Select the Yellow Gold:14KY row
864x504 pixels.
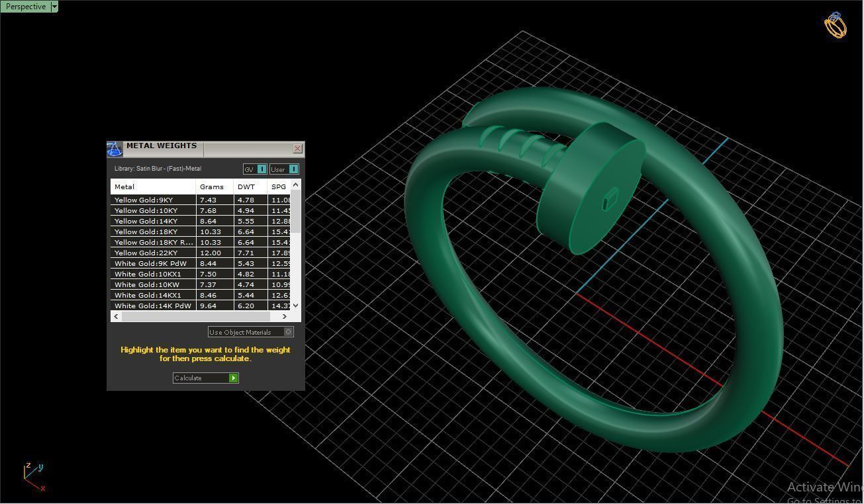(x=201, y=221)
